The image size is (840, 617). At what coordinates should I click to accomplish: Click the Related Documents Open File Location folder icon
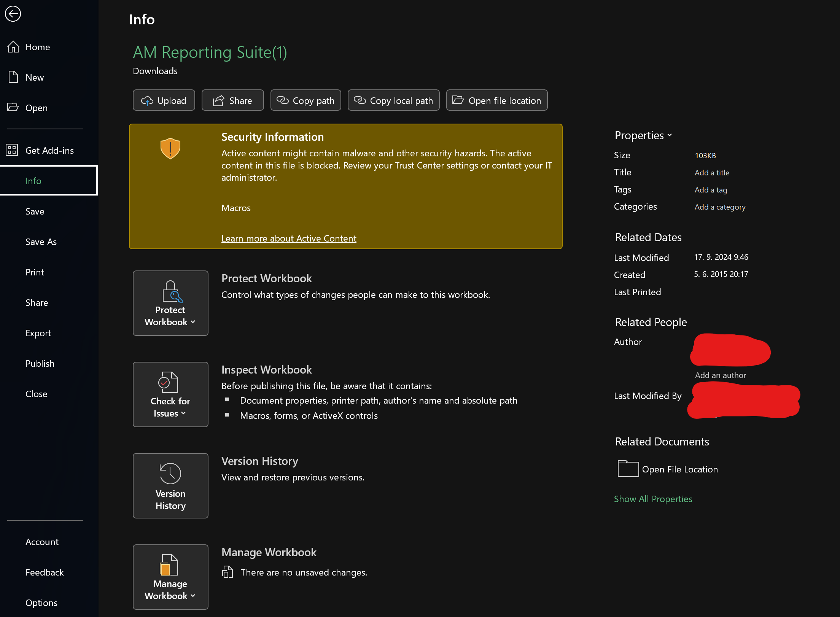(x=628, y=469)
